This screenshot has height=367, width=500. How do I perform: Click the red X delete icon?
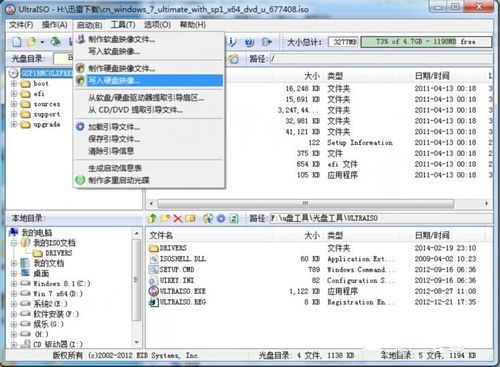(178, 218)
